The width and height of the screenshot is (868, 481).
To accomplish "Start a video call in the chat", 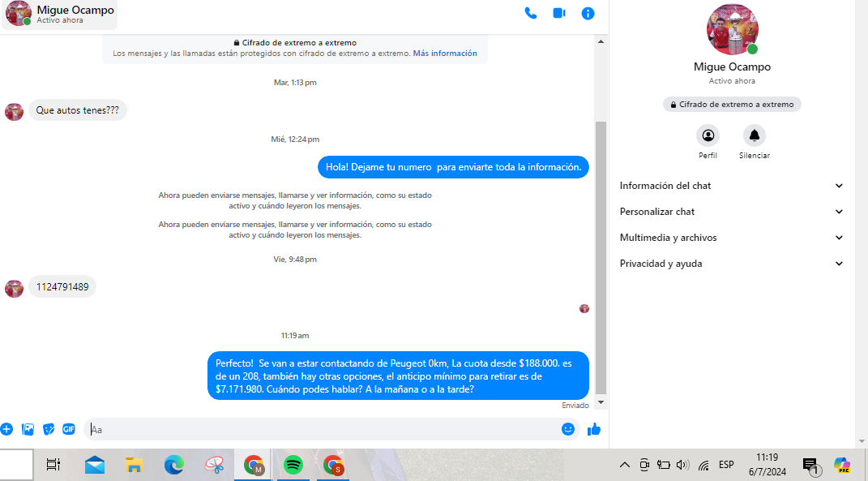I will 559,13.
